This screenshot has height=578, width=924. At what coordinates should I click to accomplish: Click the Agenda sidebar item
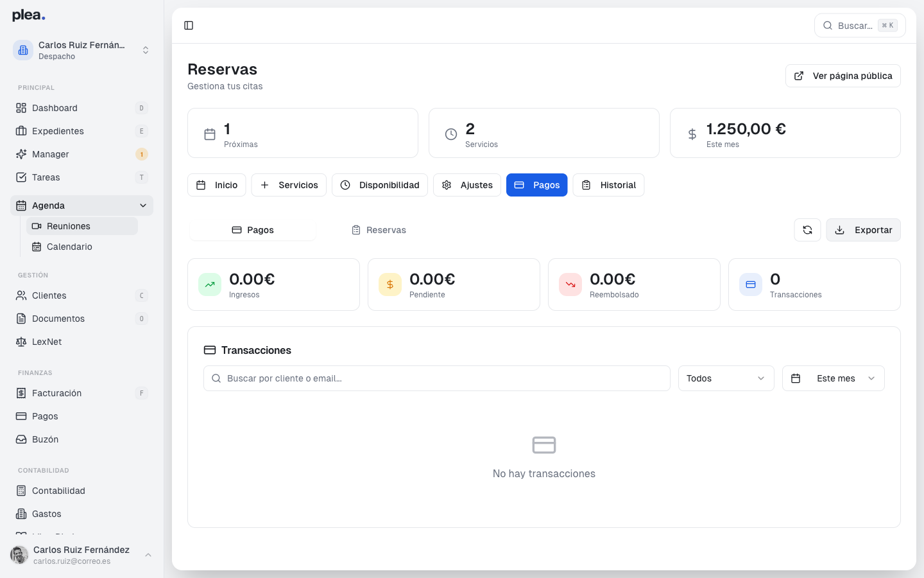(82, 206)
